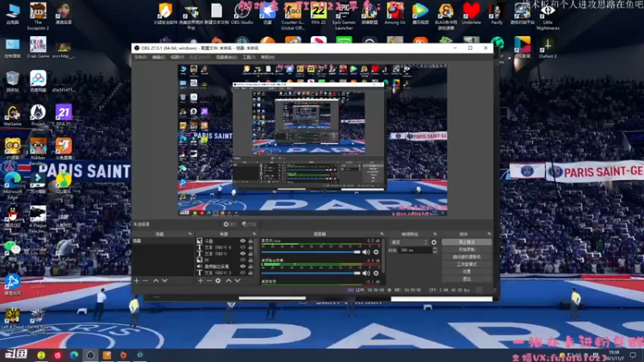
Task: Open the scene transition type dropdown
Action: click(409, 243)
